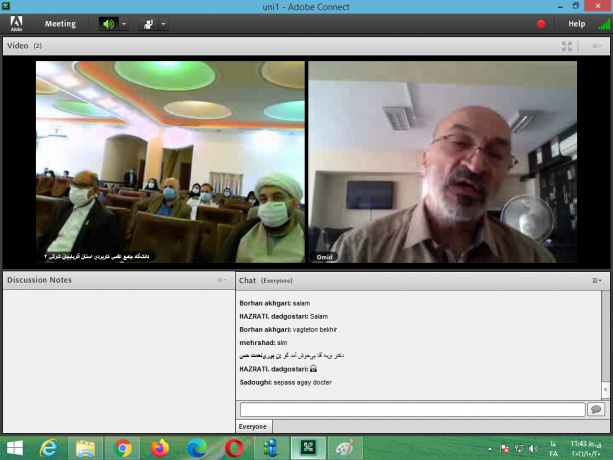Open Google Chrome from the taskbar

(x=123, y=448)
